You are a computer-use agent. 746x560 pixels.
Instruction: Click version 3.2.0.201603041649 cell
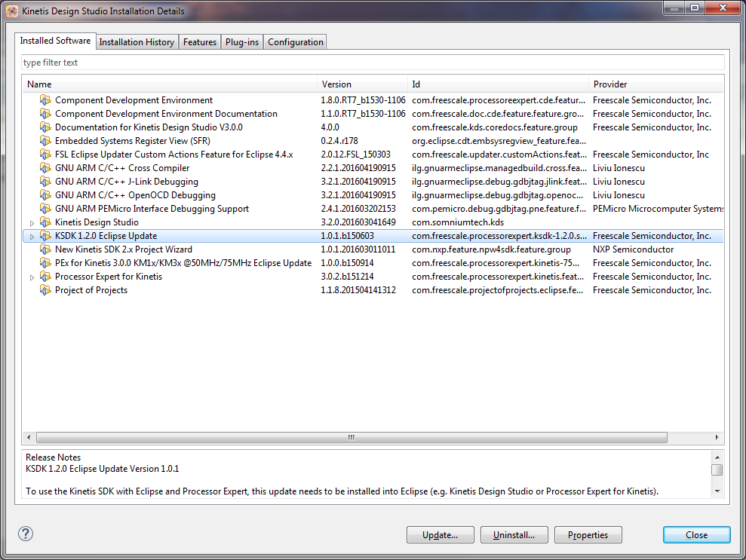point(358,222)
